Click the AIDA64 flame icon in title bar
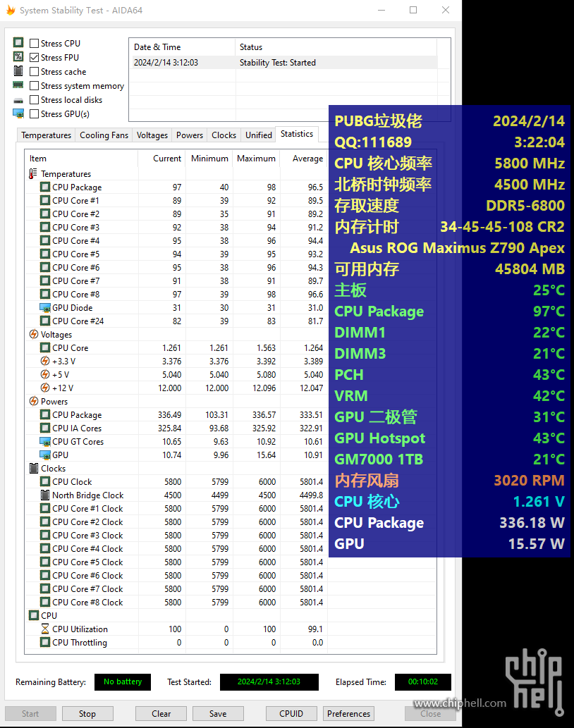 pyautogui.click(x=10, y=10)
